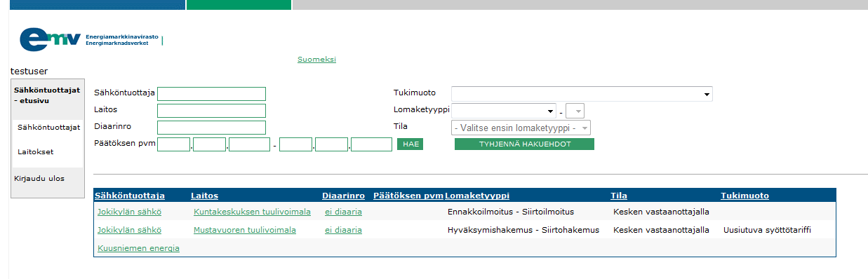Focus the Sähköntuottaja search field
868x279 pixels.
(211, 94)
